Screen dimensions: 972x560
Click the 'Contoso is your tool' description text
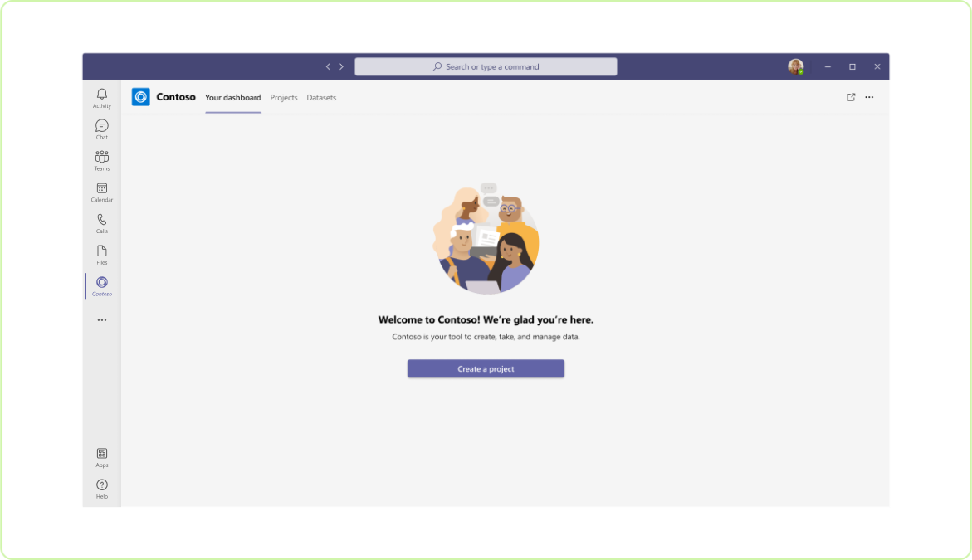coord(486,337)
